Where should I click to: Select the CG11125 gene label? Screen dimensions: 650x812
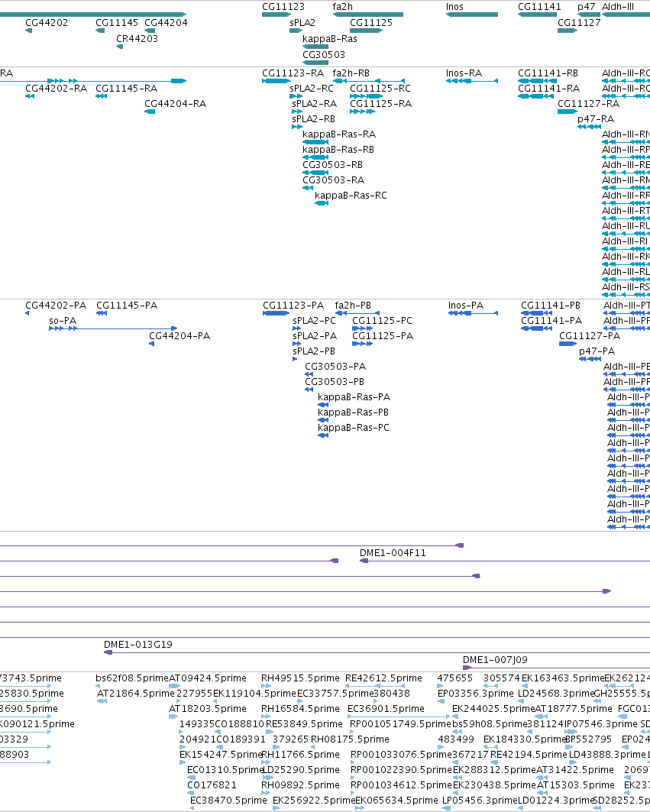[x=371, y=23]
